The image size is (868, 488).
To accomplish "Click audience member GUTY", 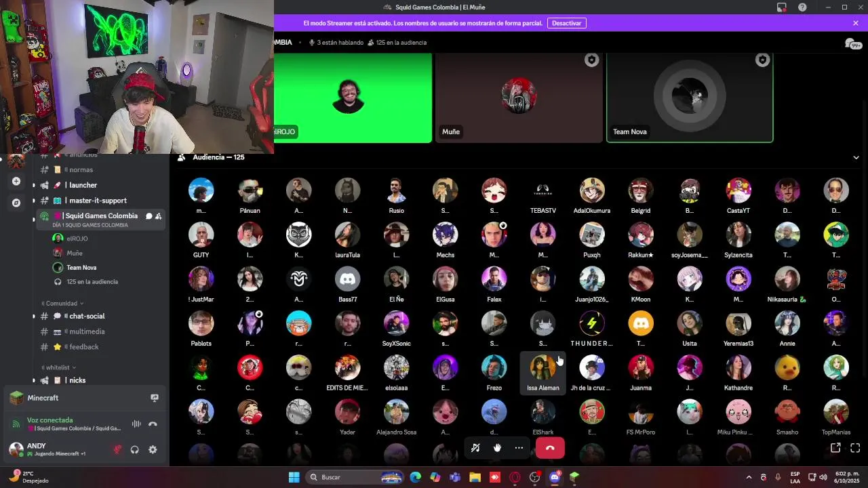I will (x=201, y=241).
